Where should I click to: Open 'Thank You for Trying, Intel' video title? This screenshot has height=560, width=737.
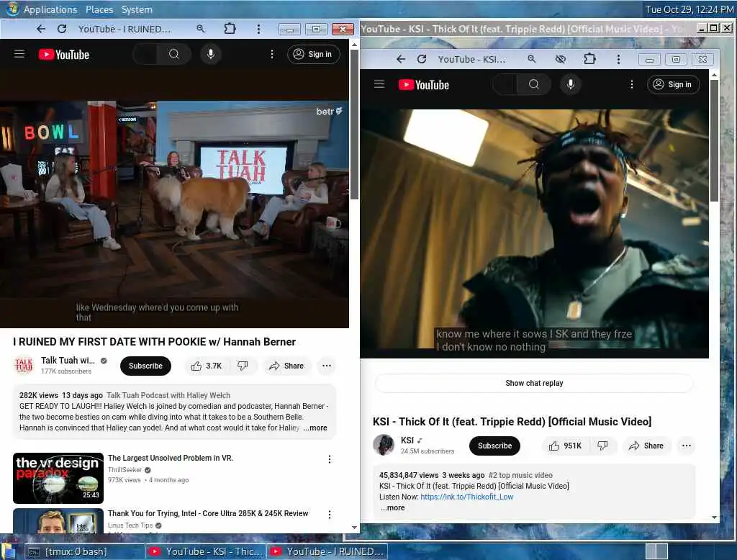[208, 513]
